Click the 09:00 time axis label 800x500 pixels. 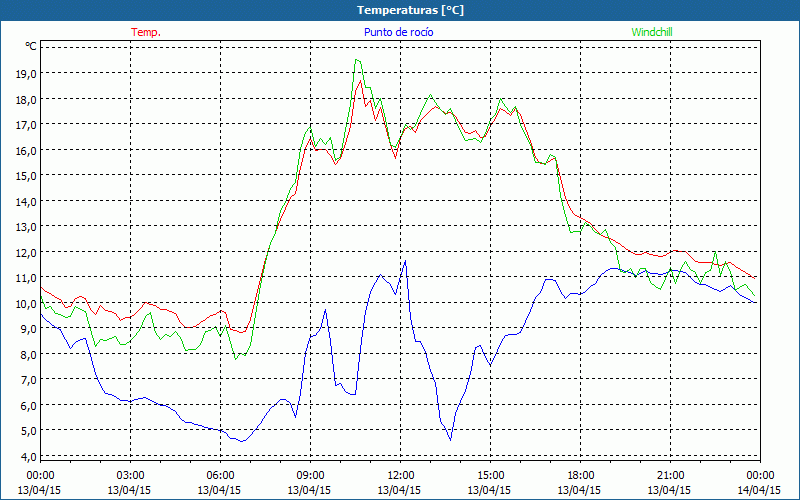click(x=310, y=476)
